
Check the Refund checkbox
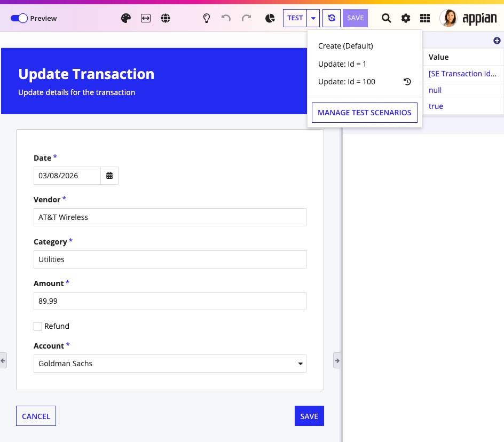[38, 326]
